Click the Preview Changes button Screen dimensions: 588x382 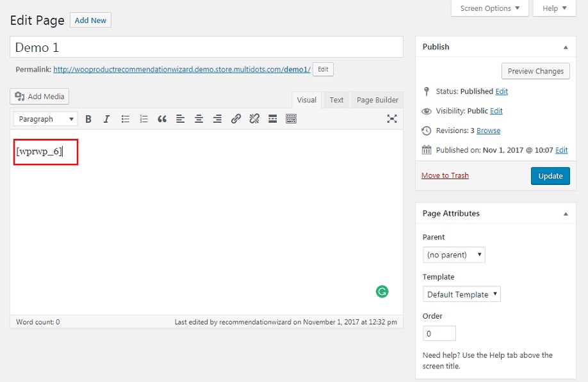[x=535, y=71]
